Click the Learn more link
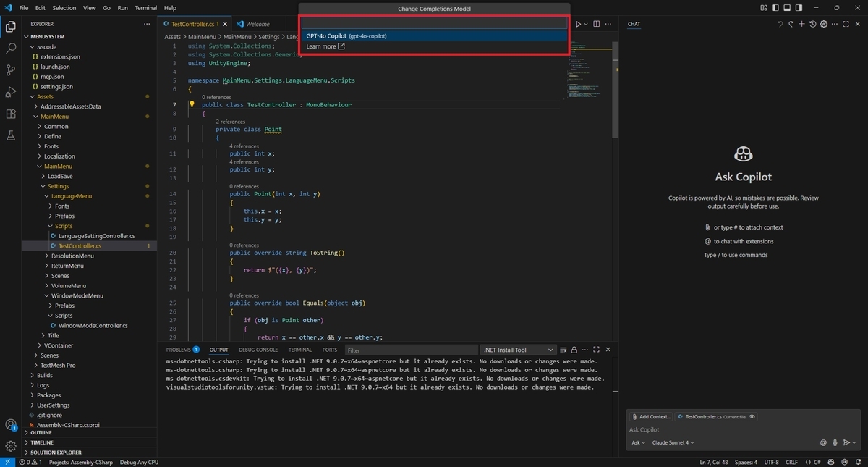The image size is (868, 467). pyautogui.click(x=325, y=46)
